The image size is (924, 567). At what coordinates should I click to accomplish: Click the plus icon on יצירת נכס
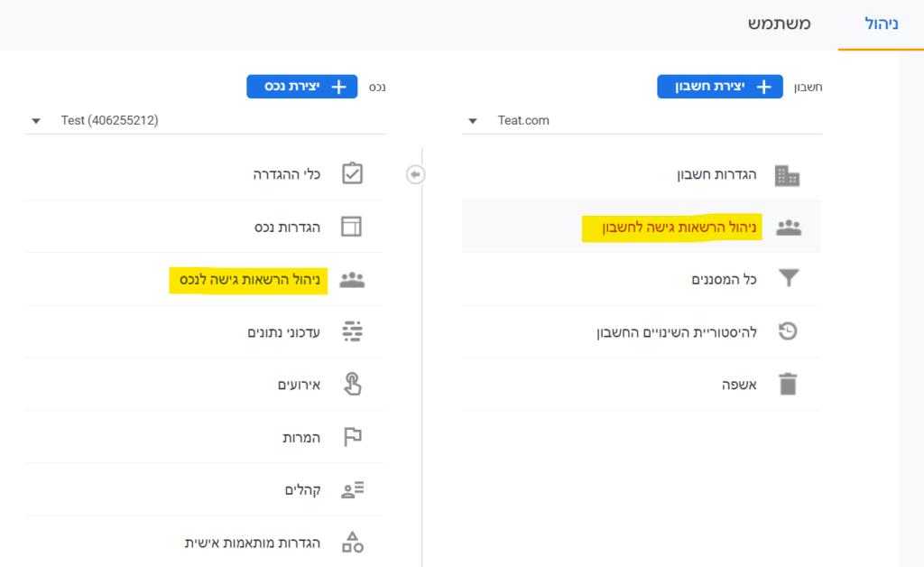click(x=339, y=87)
